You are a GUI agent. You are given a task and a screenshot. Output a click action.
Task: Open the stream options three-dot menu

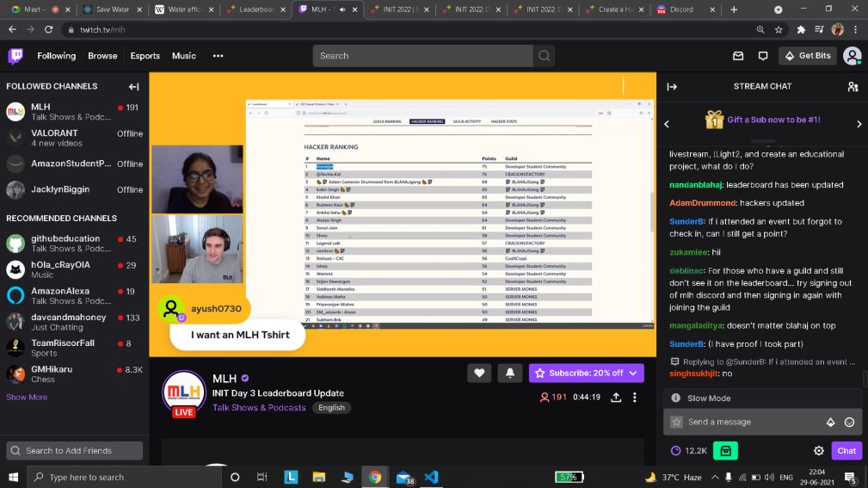tap(634, 397)
